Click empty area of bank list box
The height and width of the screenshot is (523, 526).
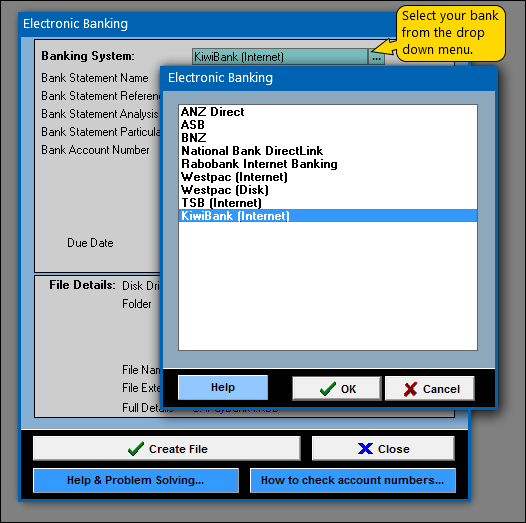[x=328, y=285]
